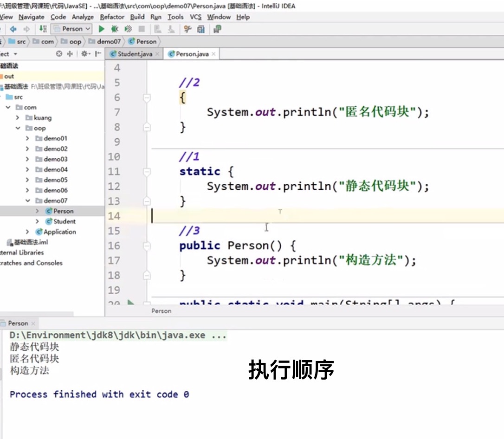Click Scratches and Consoles entry
Viewport: 504px width, 439px height.
point(31,263)
